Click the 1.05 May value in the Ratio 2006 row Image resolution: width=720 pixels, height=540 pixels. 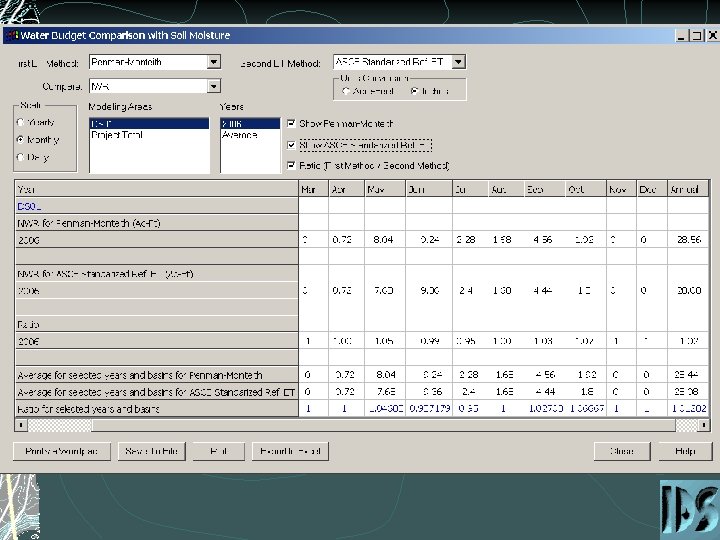coord(385,341)
